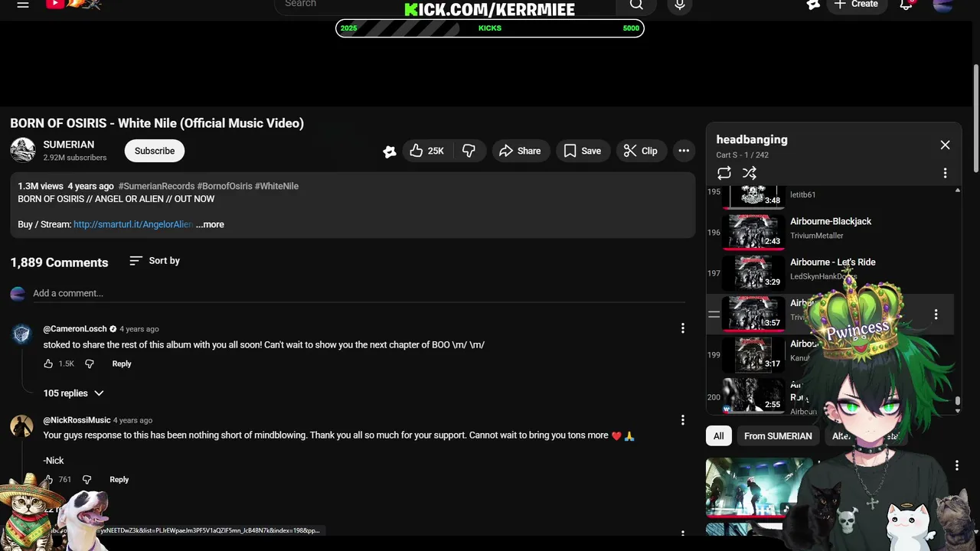Subscribe to SUMERIAN channel
Image resolution: width=980 pixels, height=551 pixels.
point(155,151)
